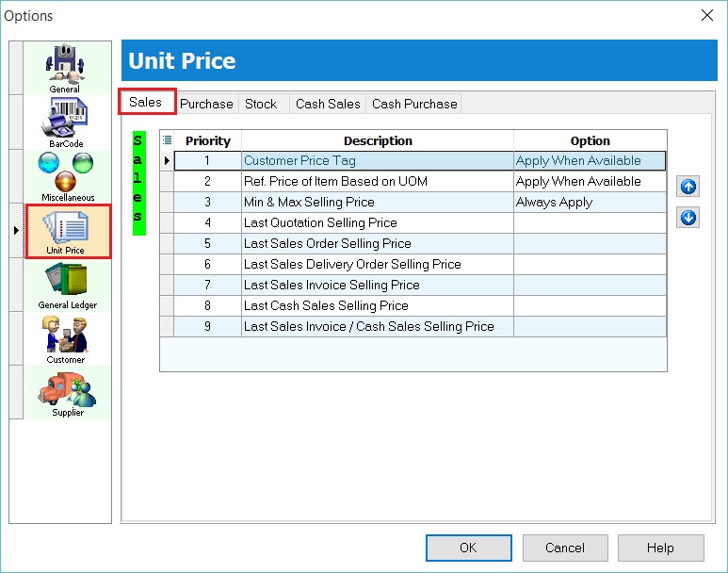The image size is (728, 573).
Task: Select the Last Quotation Selling Price row
Action: (x=377, y=223)
